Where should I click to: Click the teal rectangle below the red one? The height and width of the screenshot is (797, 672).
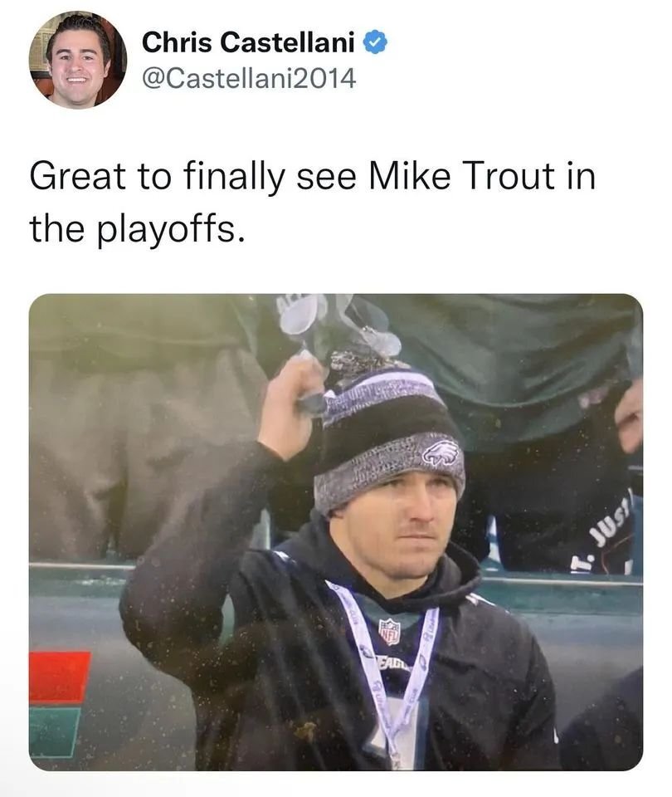click(x=55, y=731)
